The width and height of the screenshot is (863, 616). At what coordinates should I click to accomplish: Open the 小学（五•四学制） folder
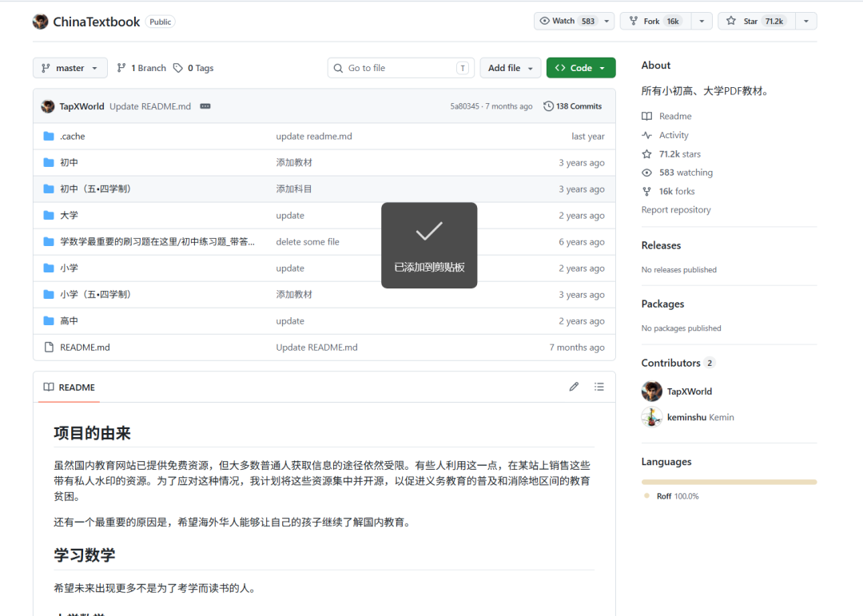tap(95, 295)
